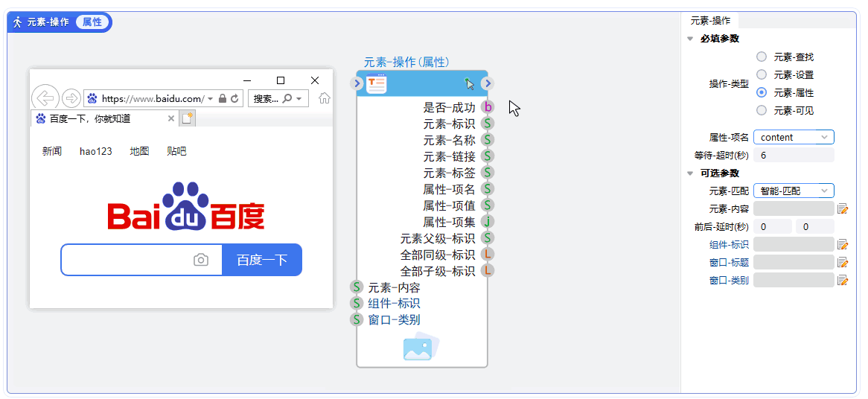
Task: Click edit icon beside 组件-标识 field
Action: (843, 245)
